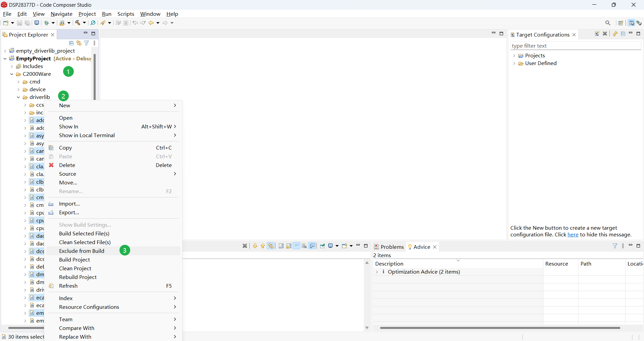Click the 'here' link to hide message
Viewport: 644px width, 341px height.
point(573,235)
